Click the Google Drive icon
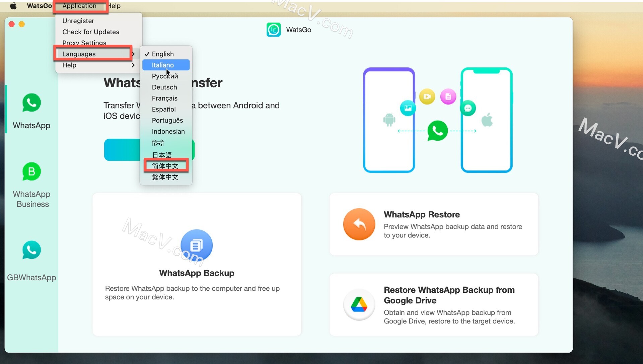 coord(359,304)
